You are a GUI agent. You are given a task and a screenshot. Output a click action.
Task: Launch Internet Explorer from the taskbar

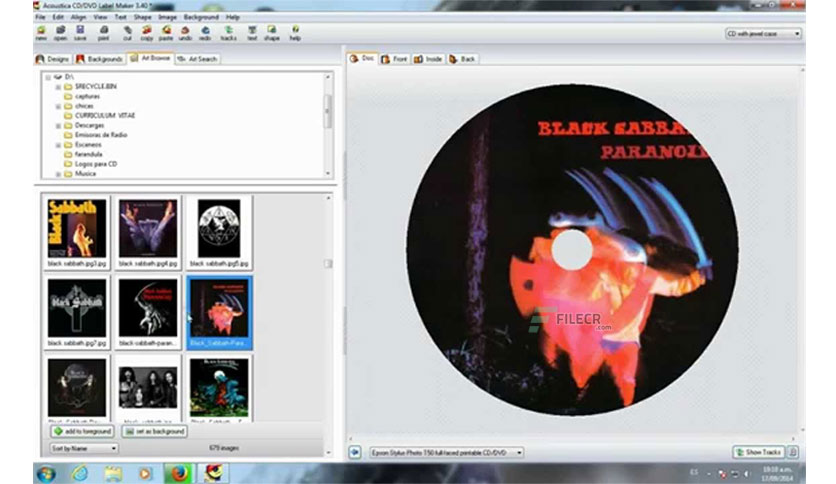80,473
